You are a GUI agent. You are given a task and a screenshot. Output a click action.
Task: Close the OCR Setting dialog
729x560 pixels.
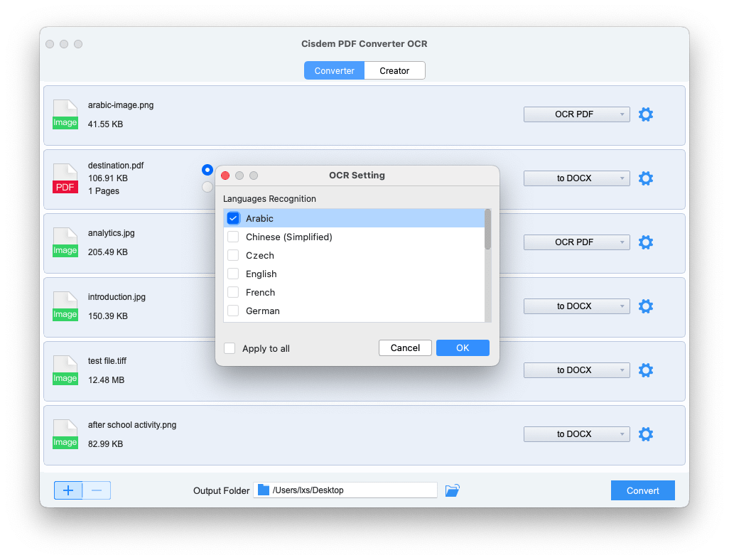(225, 176)
